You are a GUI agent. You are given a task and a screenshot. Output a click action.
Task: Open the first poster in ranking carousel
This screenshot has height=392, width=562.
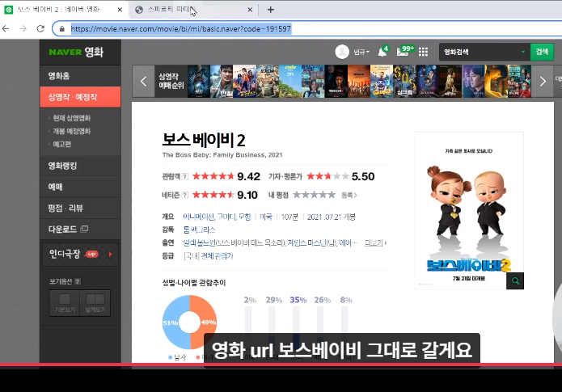(x=199, y=82)
